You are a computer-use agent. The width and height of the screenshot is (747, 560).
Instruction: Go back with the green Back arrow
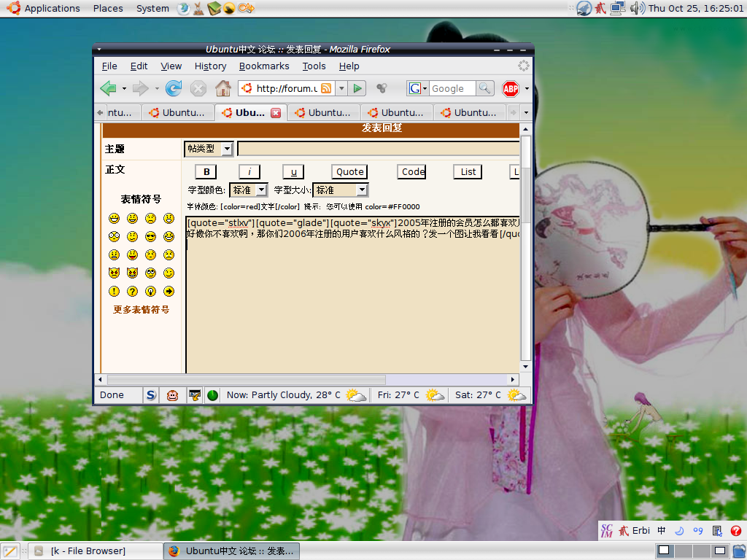click(108, 88)
